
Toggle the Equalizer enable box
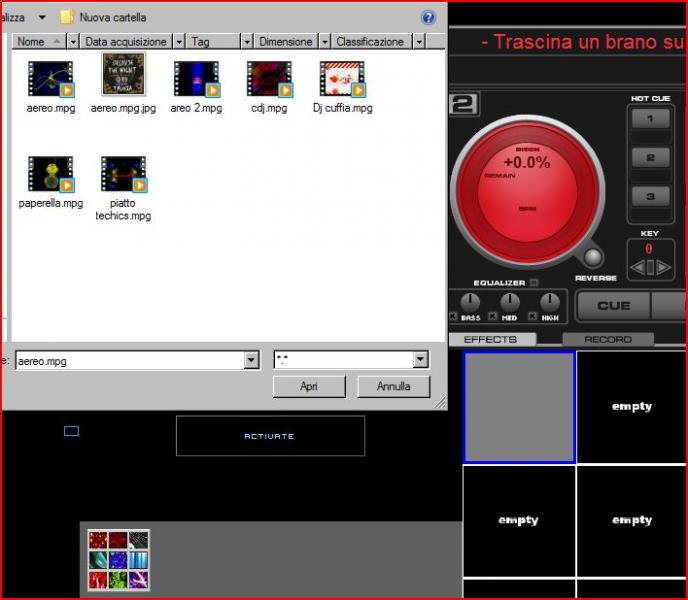[x=533, y=283]
